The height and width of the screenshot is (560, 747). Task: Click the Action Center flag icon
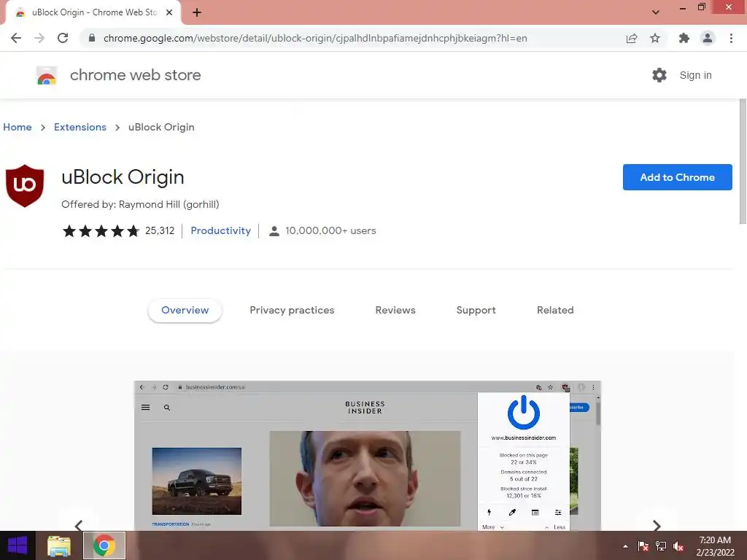pyautogui.click(x=643, y=546)
